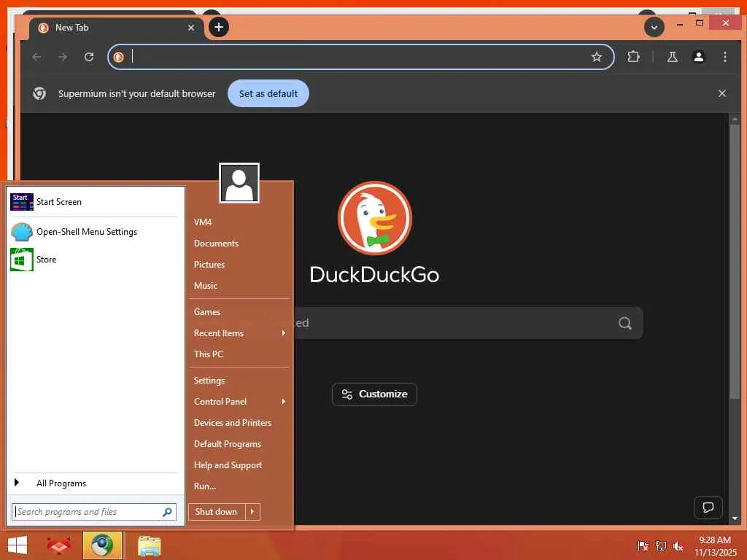Open the red taskbar app icon
The height and width of the screenshot is (560, 747).
(x=58, y=545)
